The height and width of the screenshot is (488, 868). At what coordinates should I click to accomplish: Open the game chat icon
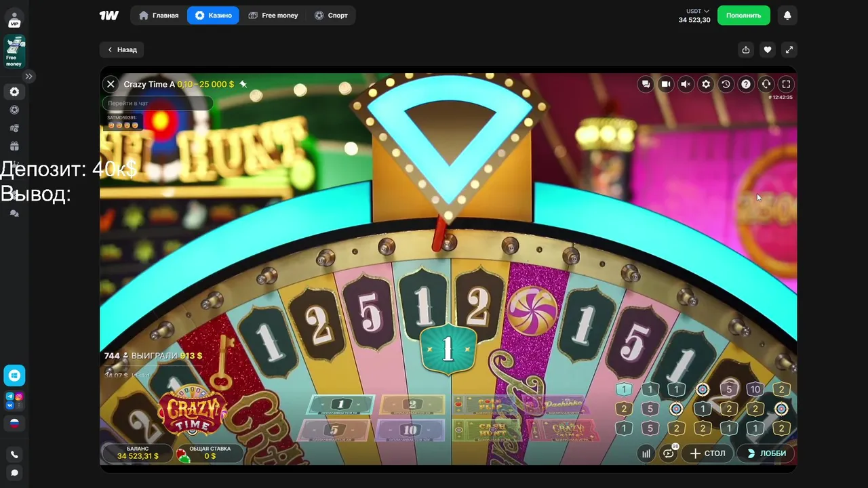tap(646, 84)
